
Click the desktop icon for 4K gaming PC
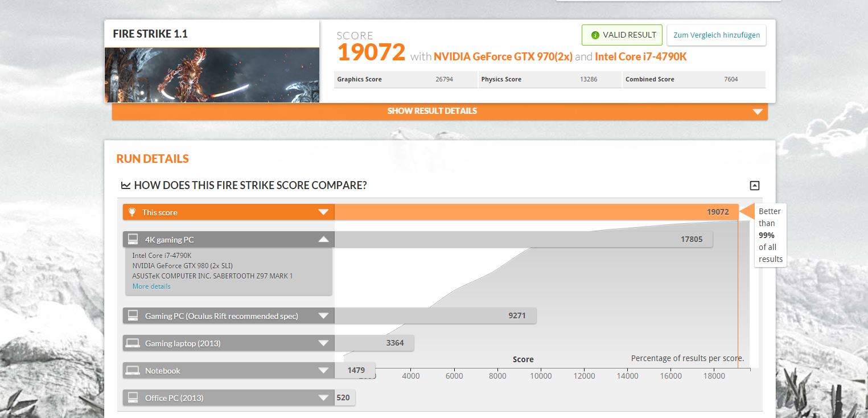(133, 239)
